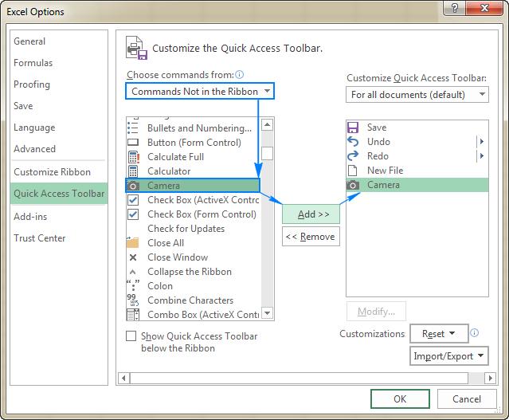Enable Show Quick Access Toolbar below the Ribbon
This screenshot has width=509, height=420.
(x=131, y=336)
